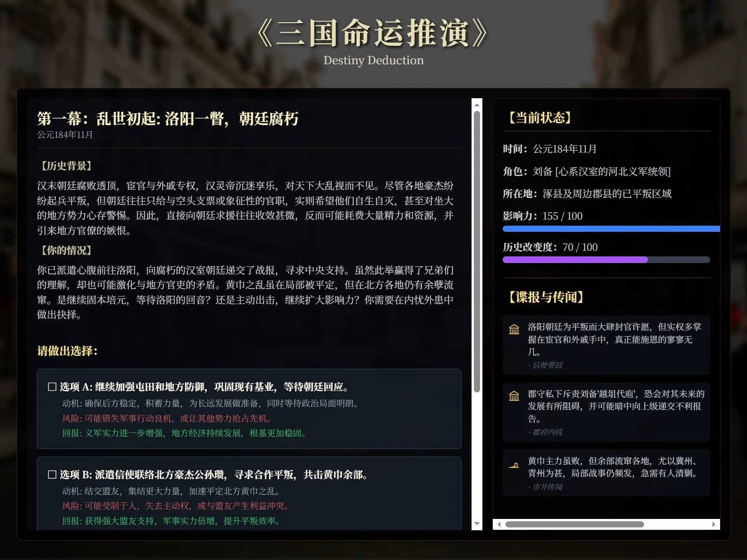Image resolution: width=747 pixels, height=560 pixels.
Task: Open the rumor card sourced 郡府内线
Action: click(606, 412)
